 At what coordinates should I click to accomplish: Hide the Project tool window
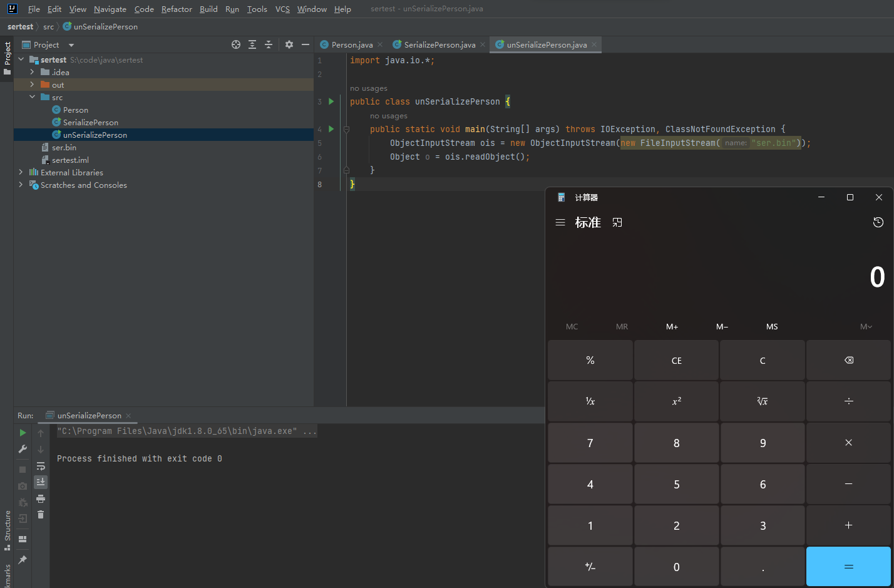pos(305,44)
